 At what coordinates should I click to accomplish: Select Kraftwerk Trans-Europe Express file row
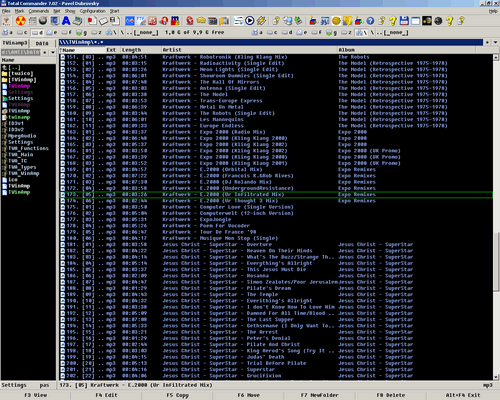[276, 101]
